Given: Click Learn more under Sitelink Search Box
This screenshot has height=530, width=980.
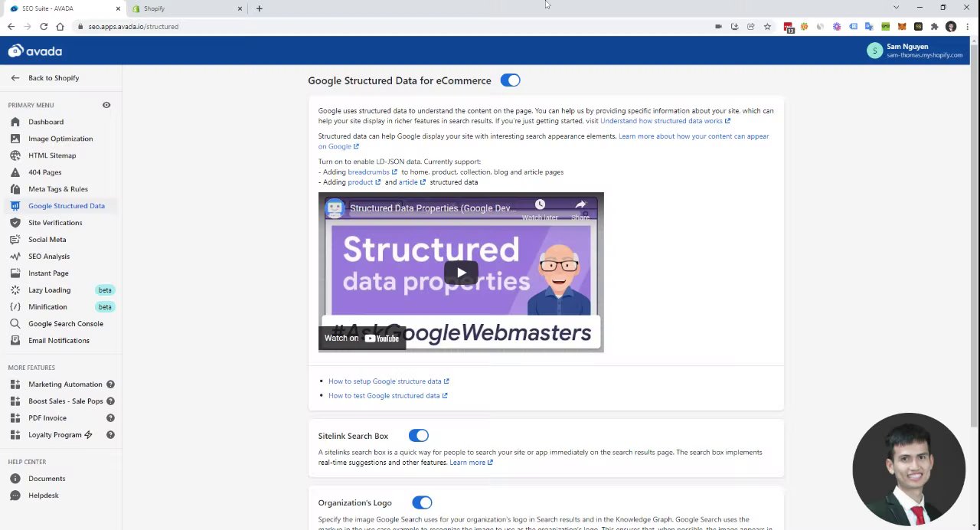Looking at the screenshot, I should 471,463.
